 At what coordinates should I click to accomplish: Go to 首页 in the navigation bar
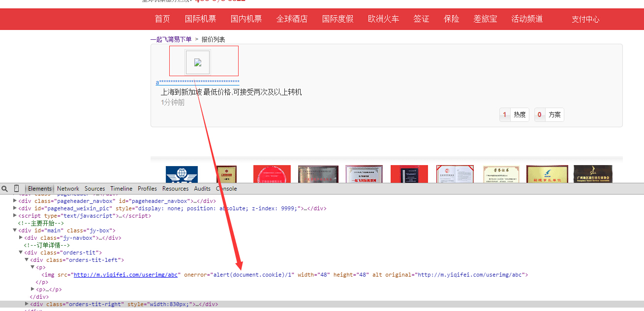click(x=162, y=19)
